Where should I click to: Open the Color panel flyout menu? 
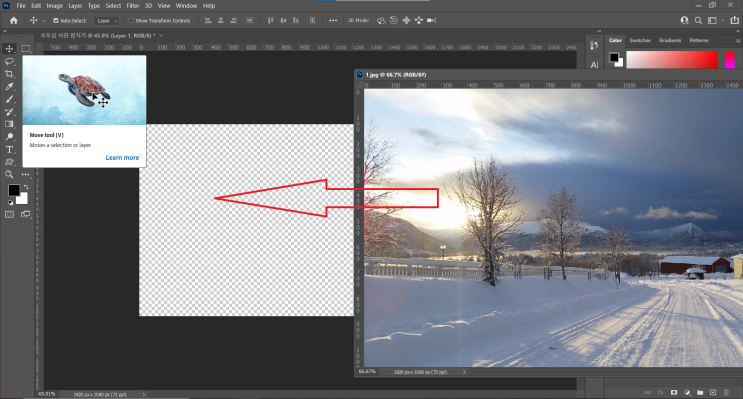pos(738,40)
